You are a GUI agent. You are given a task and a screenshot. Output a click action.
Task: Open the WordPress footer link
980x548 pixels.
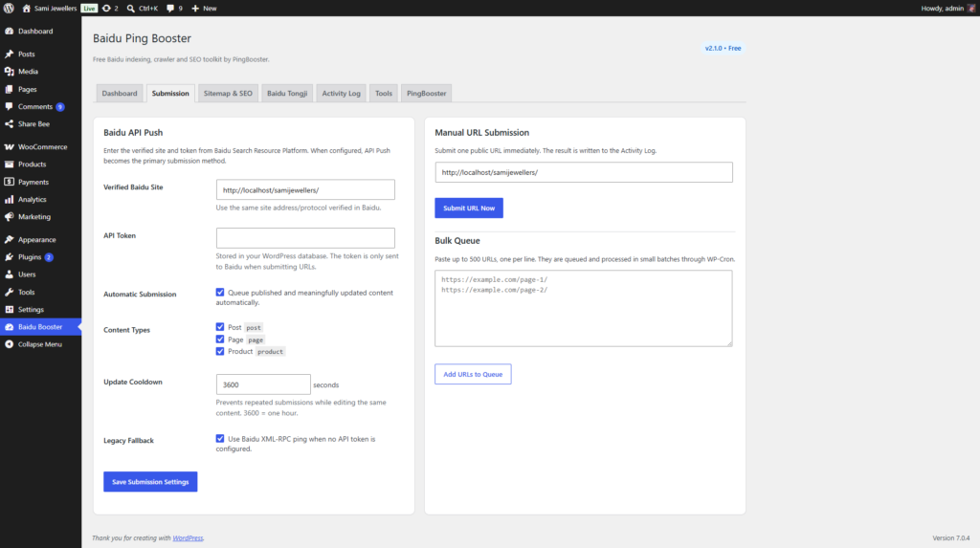click(189, 538)
